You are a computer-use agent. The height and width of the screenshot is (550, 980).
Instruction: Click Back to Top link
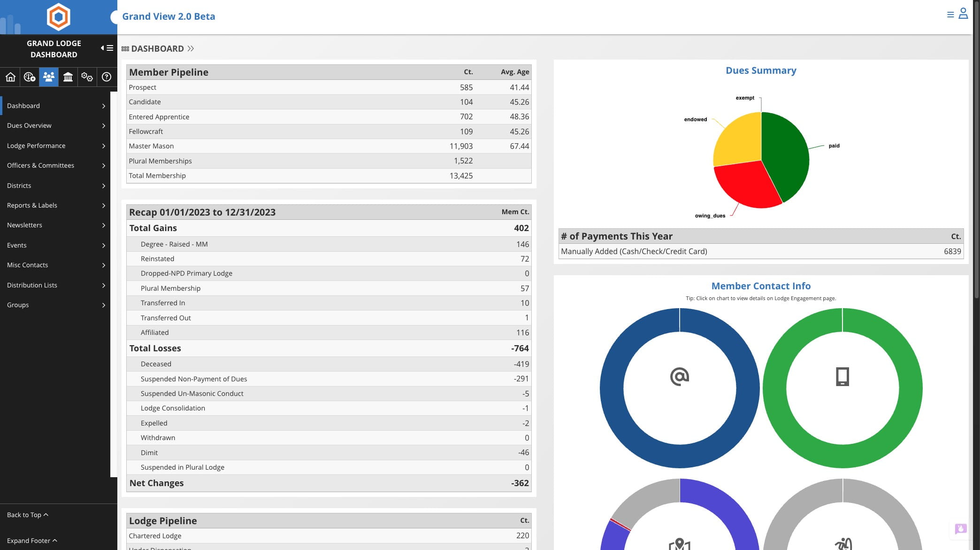click(x=28, y=515)
